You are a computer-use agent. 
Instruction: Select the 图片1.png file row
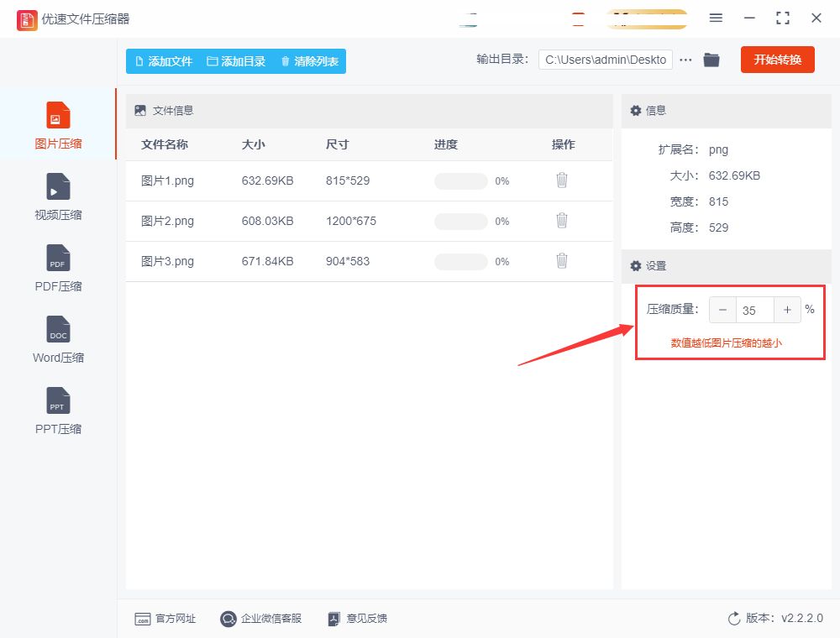(369, 181)
